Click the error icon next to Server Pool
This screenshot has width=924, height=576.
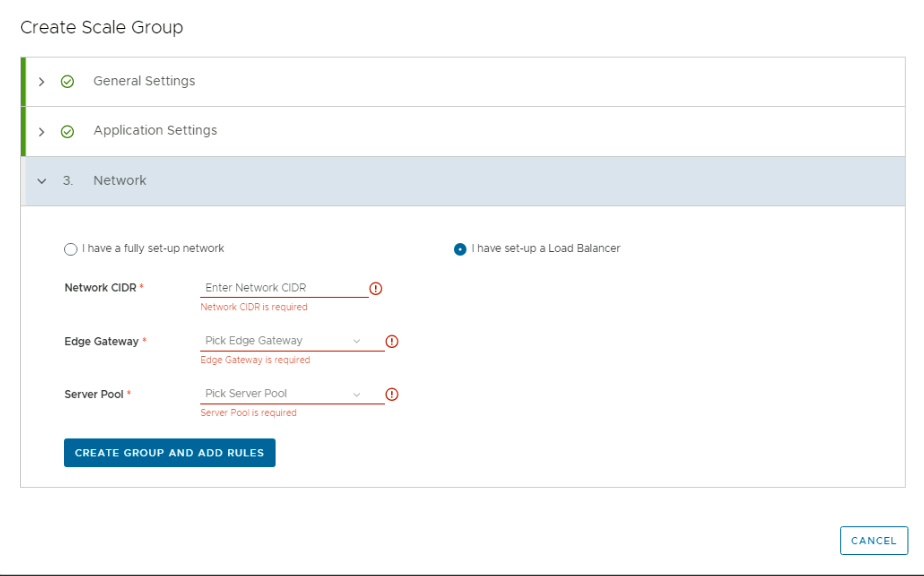(392, 394)
